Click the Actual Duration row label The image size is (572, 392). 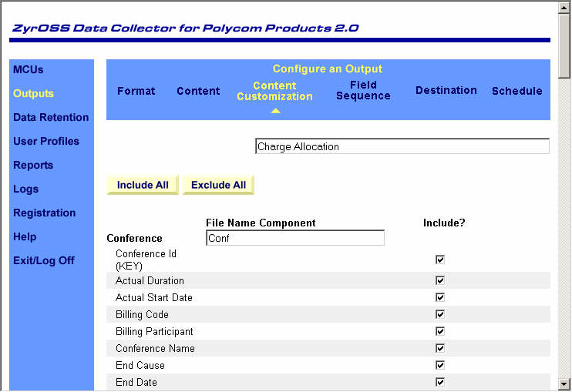150,280
